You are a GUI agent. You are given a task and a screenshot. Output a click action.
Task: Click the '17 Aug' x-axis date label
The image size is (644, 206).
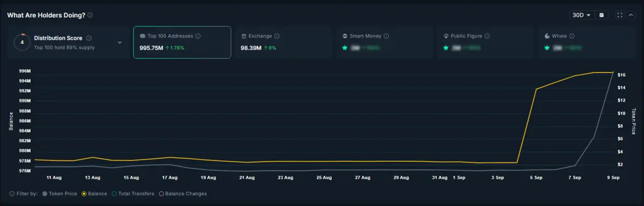pos(170,178)
